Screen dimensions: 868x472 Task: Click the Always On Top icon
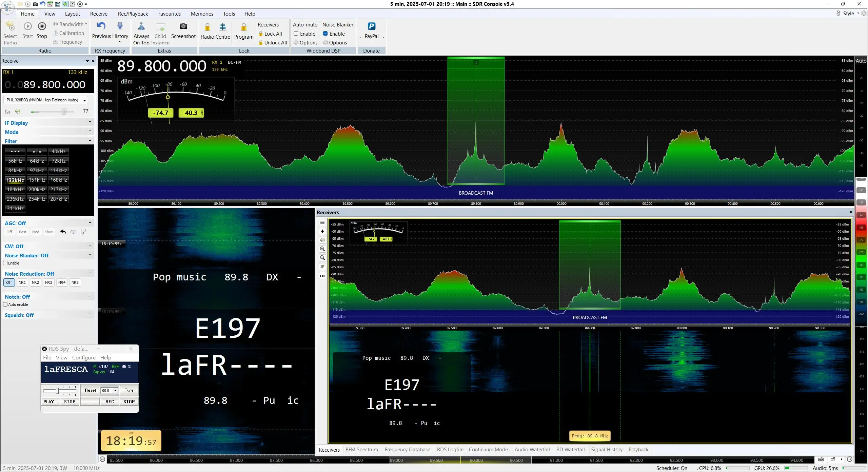pyautogui.click(x=141, y=26)
